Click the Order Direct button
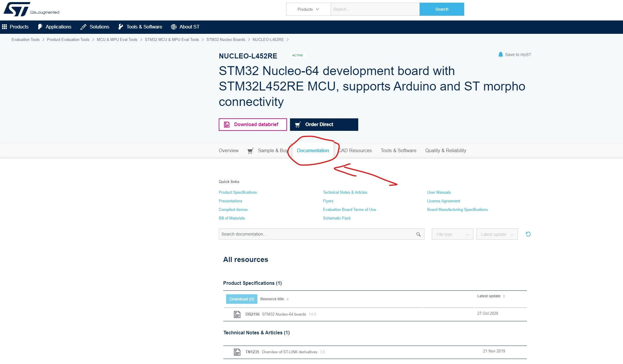This screenshot has height=364, width=623. (324, 125)
